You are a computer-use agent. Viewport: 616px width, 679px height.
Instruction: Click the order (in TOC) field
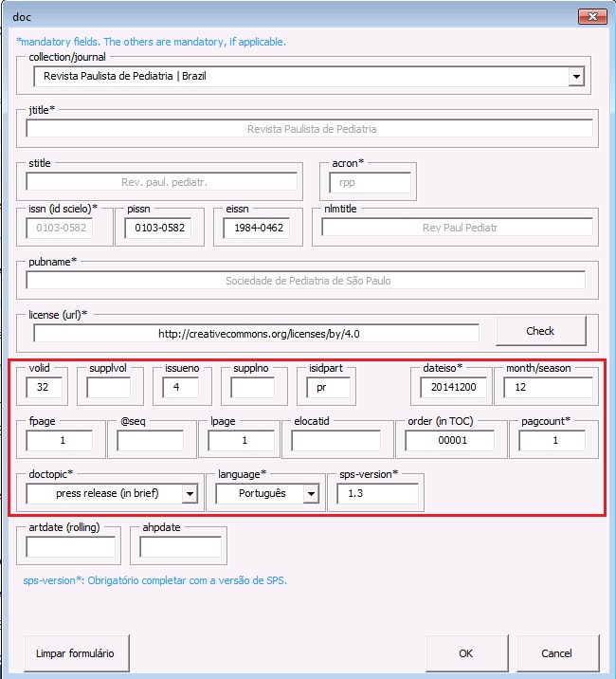(x=449, y=440)
